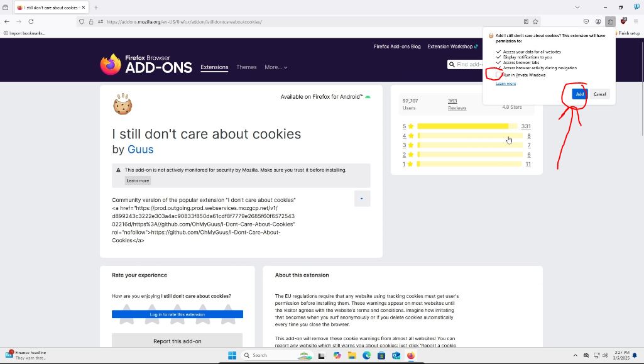
Task: Click Cancel in the permission popup
Action: click(599, 94)
